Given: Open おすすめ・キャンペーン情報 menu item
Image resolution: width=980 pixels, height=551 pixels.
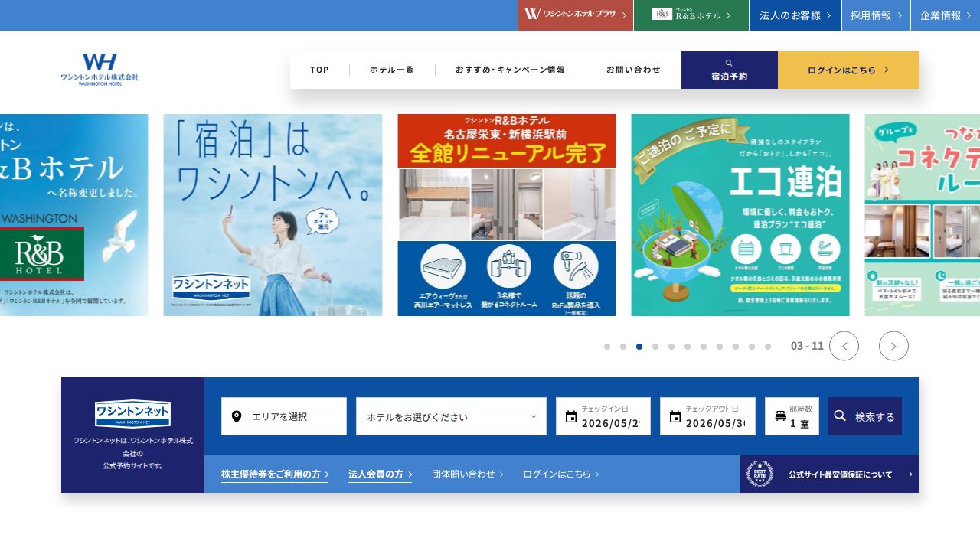Looking at the screenshot, I should click(x=510, y=70).
